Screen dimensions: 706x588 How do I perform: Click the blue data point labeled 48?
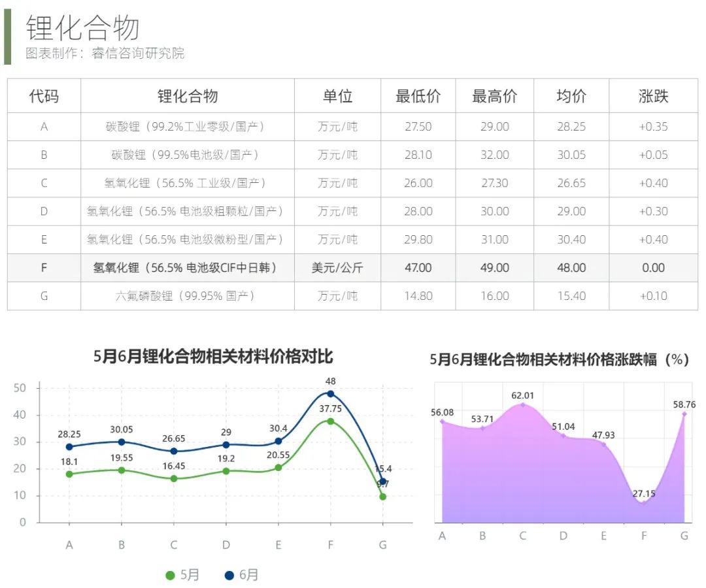coord(330,394)
